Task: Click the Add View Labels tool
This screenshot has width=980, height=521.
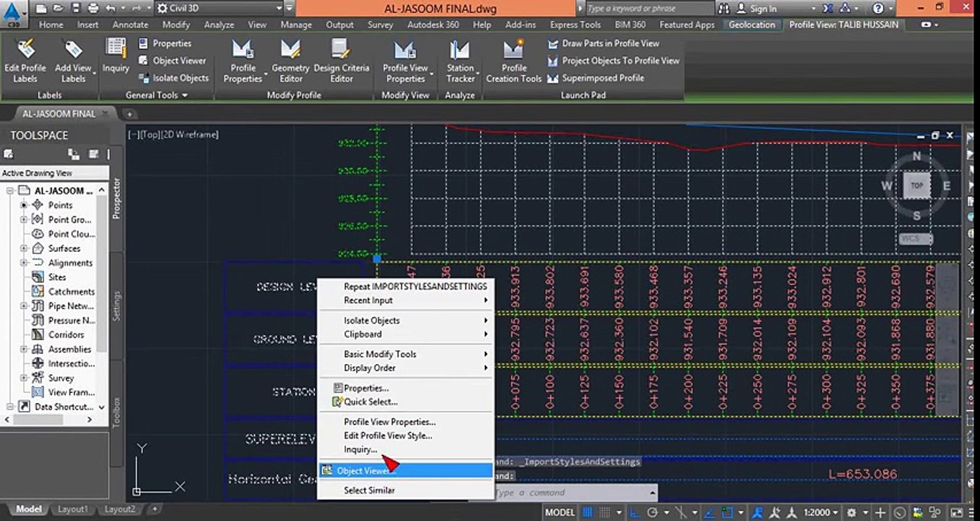Action: (x=73, y=61)
